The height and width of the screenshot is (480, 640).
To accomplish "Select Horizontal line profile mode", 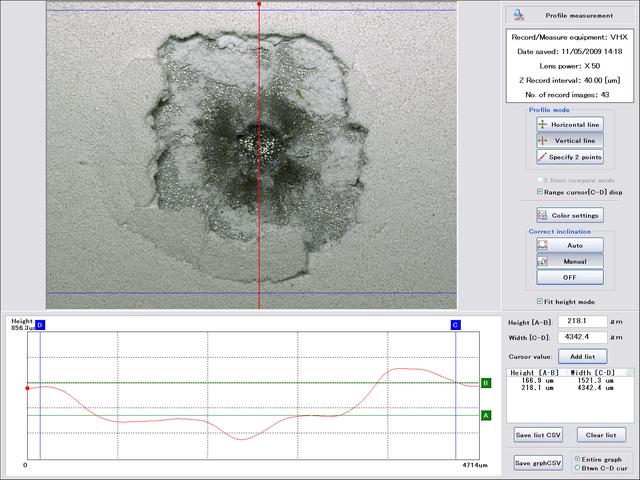I will 569,124.
